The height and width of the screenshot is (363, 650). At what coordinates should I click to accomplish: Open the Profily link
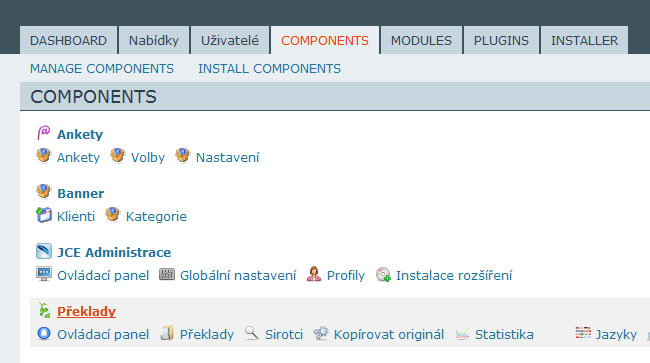[346, 276]
